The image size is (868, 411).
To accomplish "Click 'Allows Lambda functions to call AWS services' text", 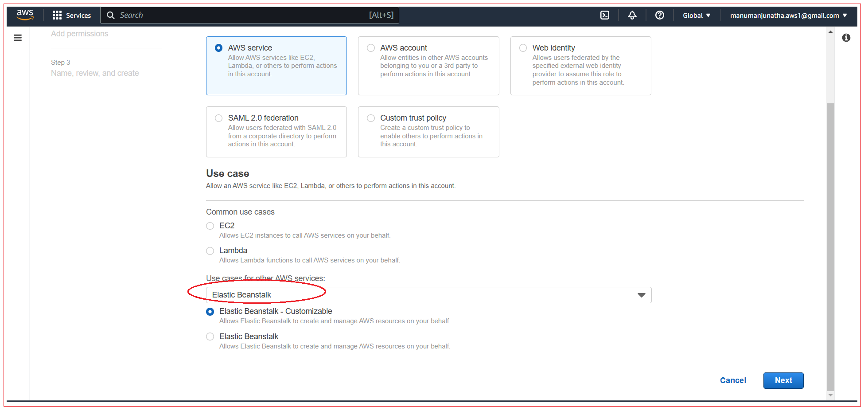I will pos(310,260).
